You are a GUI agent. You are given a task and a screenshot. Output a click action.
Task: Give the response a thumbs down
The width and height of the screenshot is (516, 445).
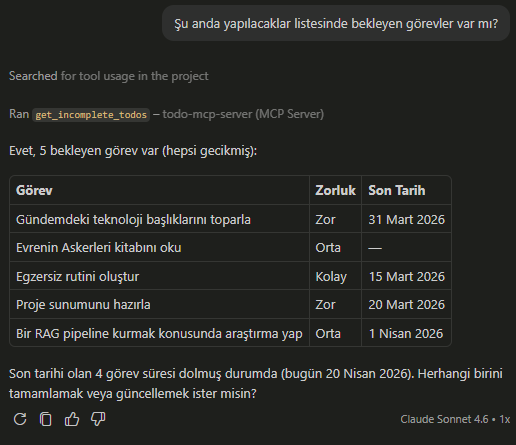pos(98,419)
